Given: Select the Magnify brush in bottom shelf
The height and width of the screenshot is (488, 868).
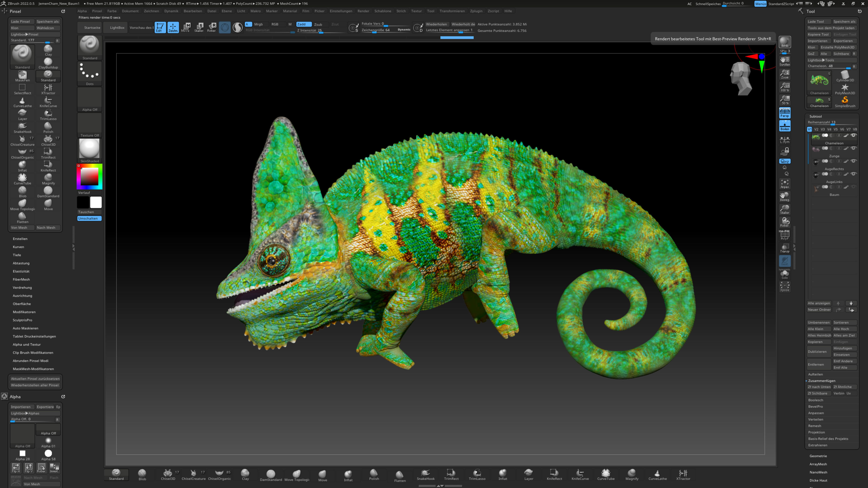Looking at the screenshot, I should coord(632,474).
